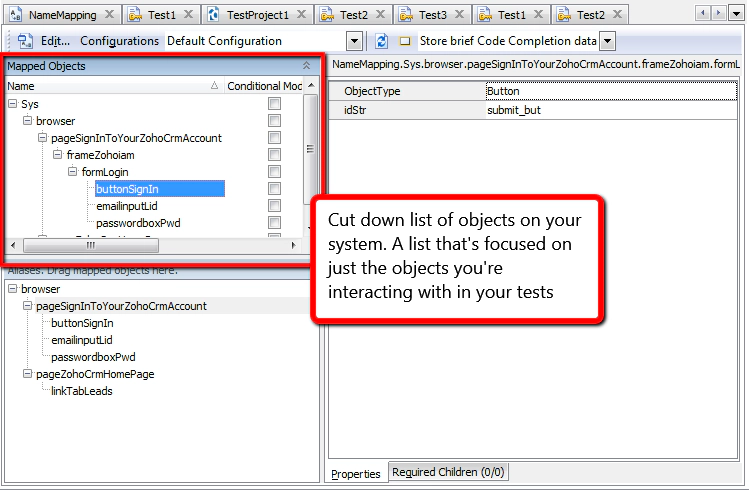Screen dimensions: 749x490
Task: Click the idStr property name cell
Action: click(x=407, y=110)
